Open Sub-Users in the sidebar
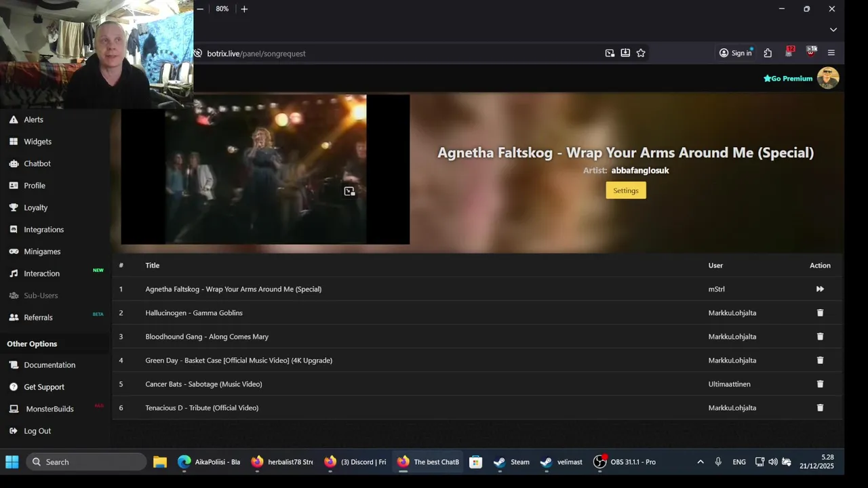Viewport: 868px width, 488px height. pyautogui.click(x=34, y=296)
